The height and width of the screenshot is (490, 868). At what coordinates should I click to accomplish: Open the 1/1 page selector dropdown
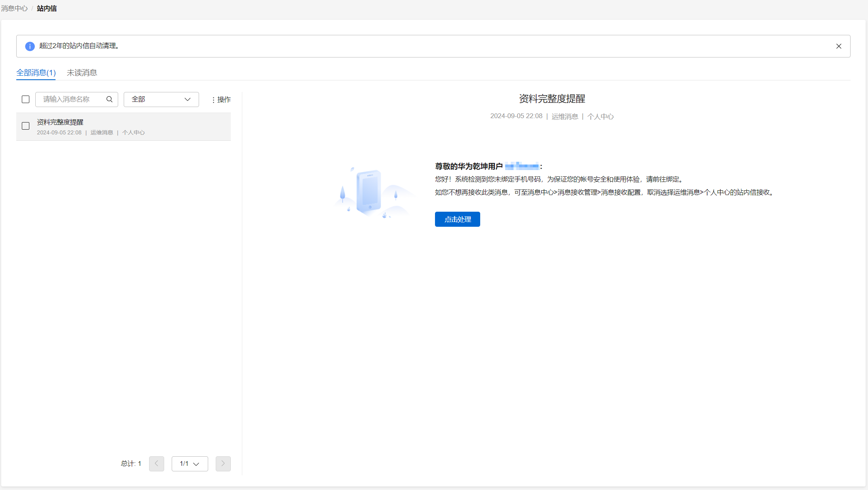tap(190, 463)
